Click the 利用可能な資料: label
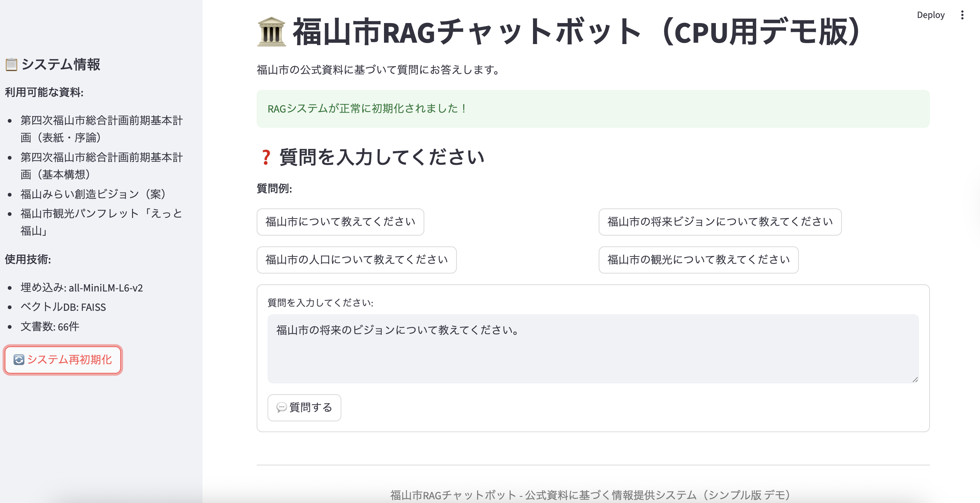The image size is (980, 503). tap(44, 93)
